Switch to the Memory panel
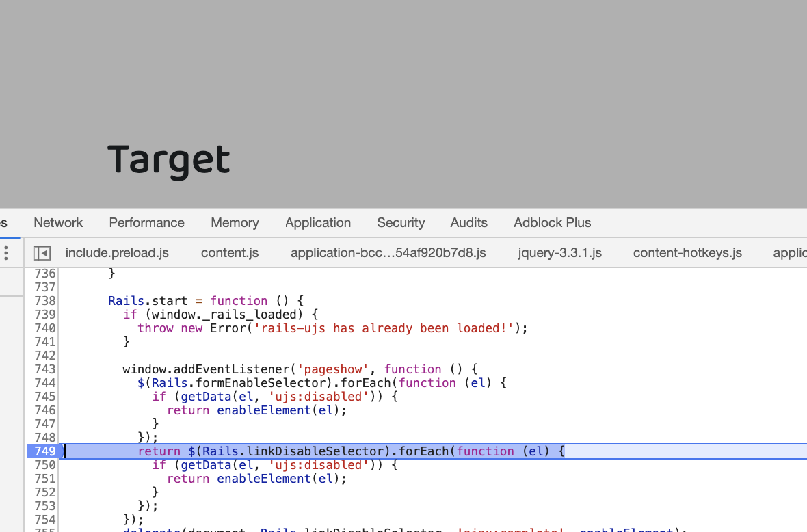Image resolution: width=807 pixels, height=532 pixels. point(235,222)
